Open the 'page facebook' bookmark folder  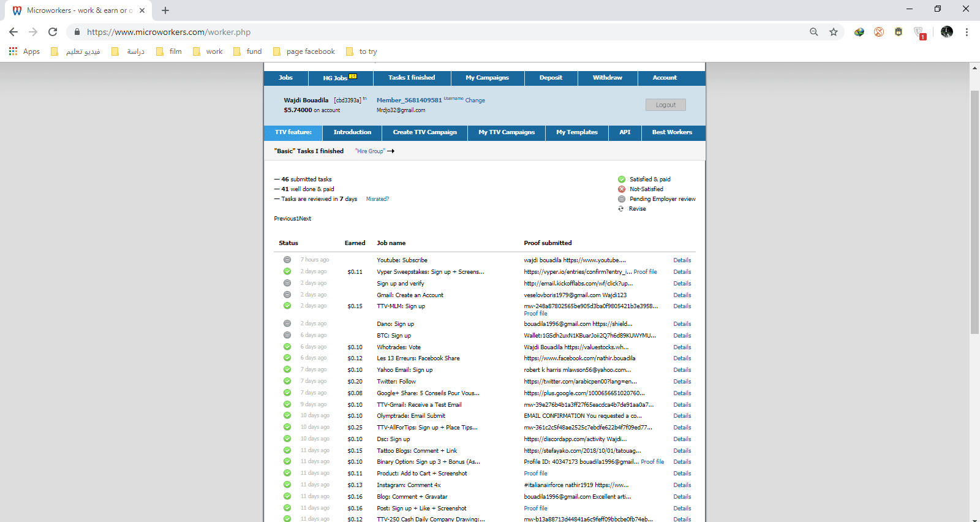click(304, 51)
